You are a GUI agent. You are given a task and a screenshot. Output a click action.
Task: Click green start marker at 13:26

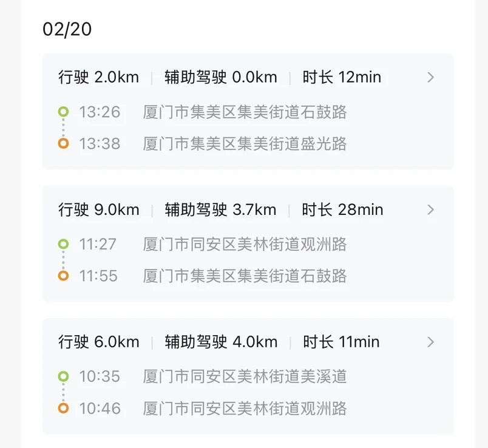click(x=63, y=112)
